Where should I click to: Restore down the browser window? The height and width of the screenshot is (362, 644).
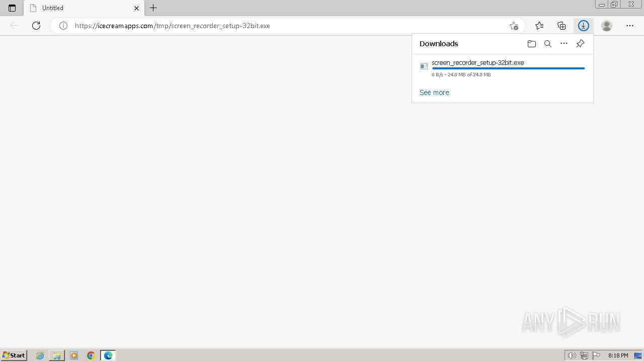[614, 5]
